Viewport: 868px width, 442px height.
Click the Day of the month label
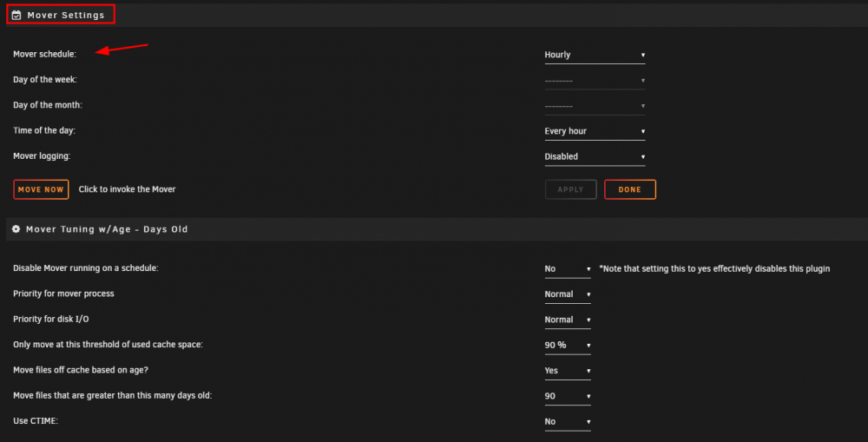48,105
